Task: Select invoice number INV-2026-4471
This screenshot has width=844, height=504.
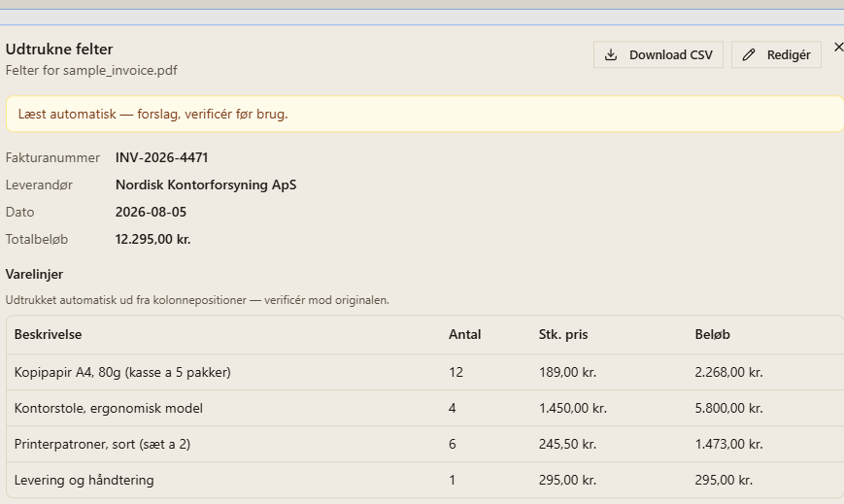Action: tap(161, 157)
